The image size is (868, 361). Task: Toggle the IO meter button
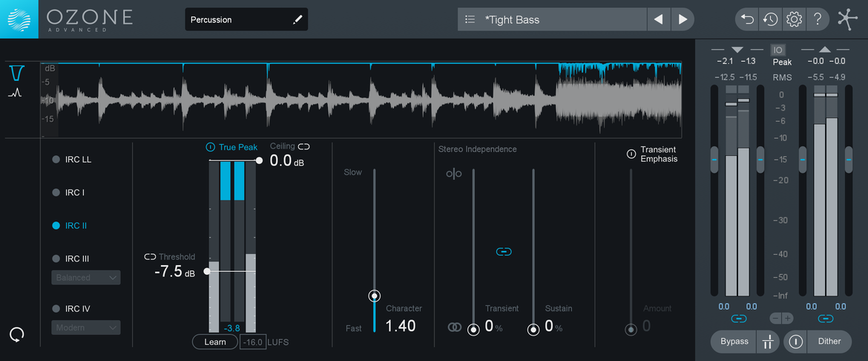(x=777, y=50)
